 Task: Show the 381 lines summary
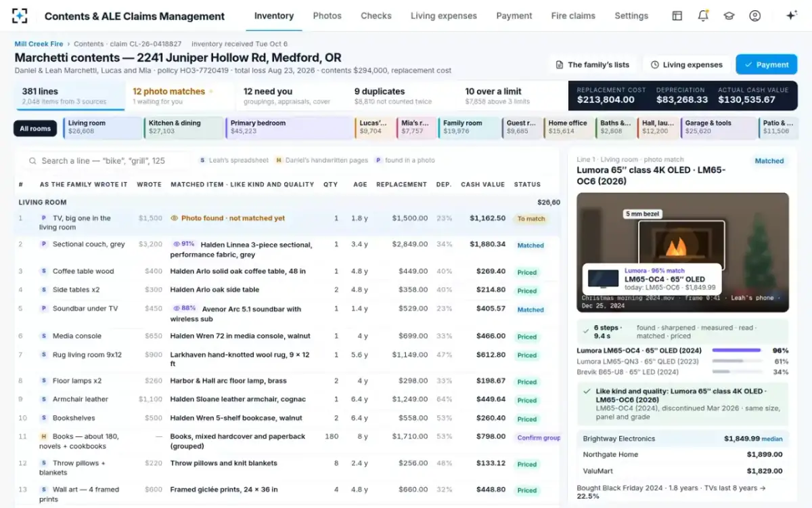[x=70, y=96]
